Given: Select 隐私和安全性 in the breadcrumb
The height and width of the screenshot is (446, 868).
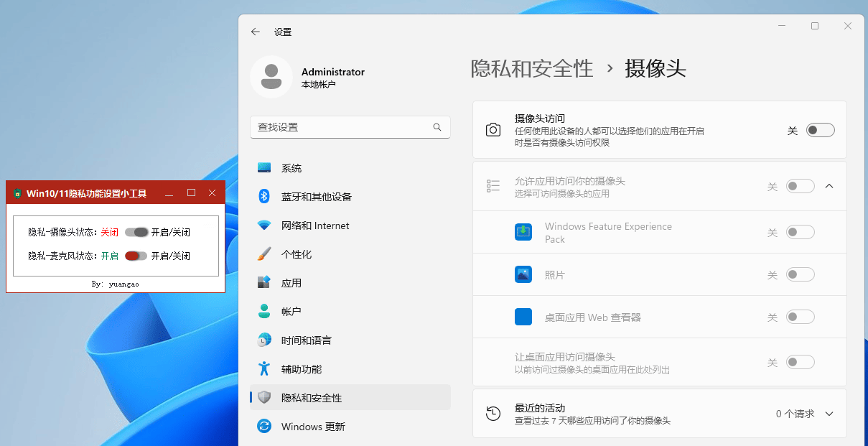Looking at the screenshot, I should pyautogui.click(x=533, y=68).
